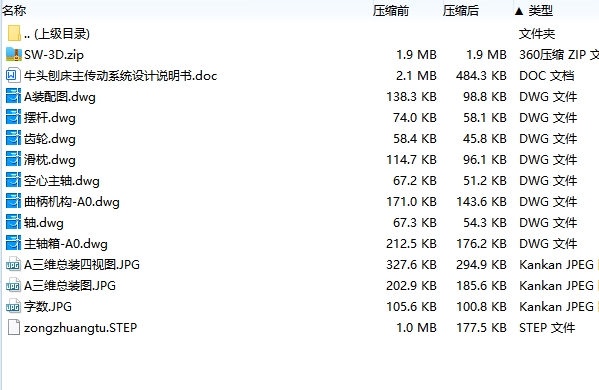
Task: Click the 212.5 KB size of 主轴箱-A0.dwg
Action: [x=411, y=244]
